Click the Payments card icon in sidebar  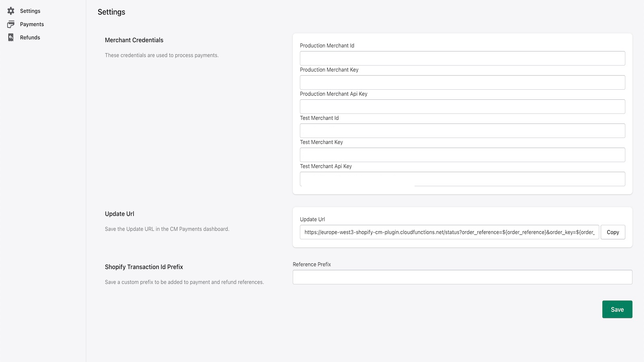click(11, 24)
